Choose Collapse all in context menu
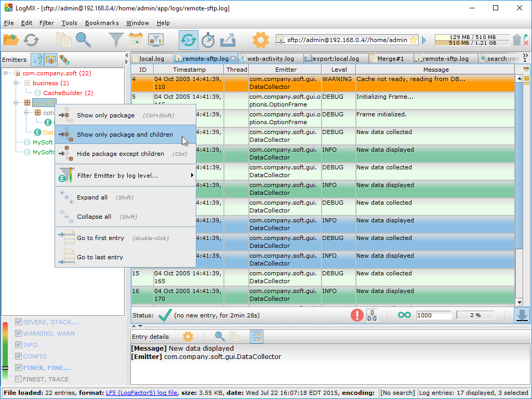 coord(126,217)
